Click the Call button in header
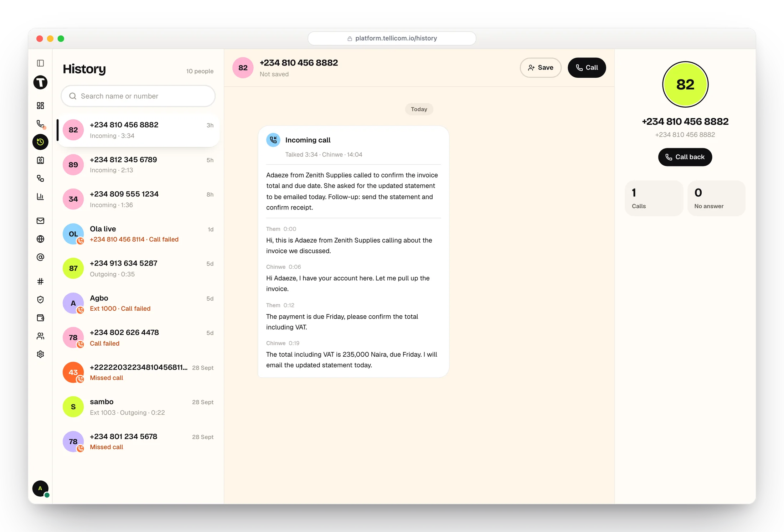The height and width of the screenshot is (532, 784). [x=587, y=68]
